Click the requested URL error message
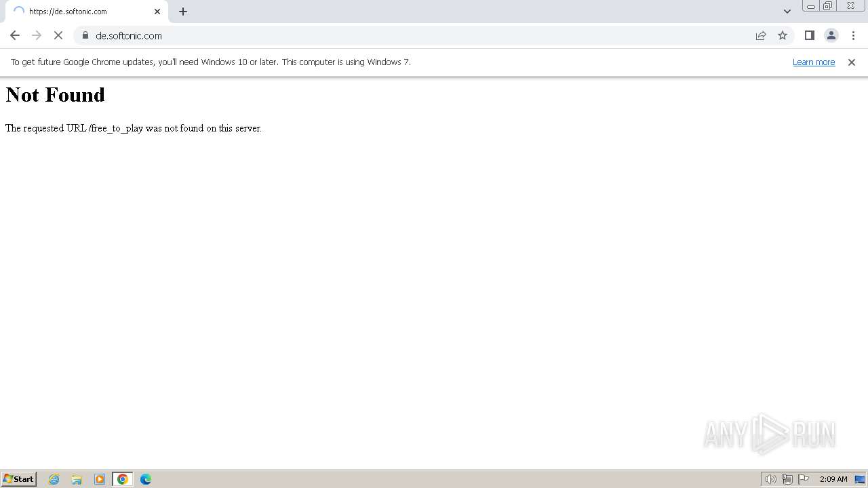Screen dimensions: 868x488 [134, 128]
